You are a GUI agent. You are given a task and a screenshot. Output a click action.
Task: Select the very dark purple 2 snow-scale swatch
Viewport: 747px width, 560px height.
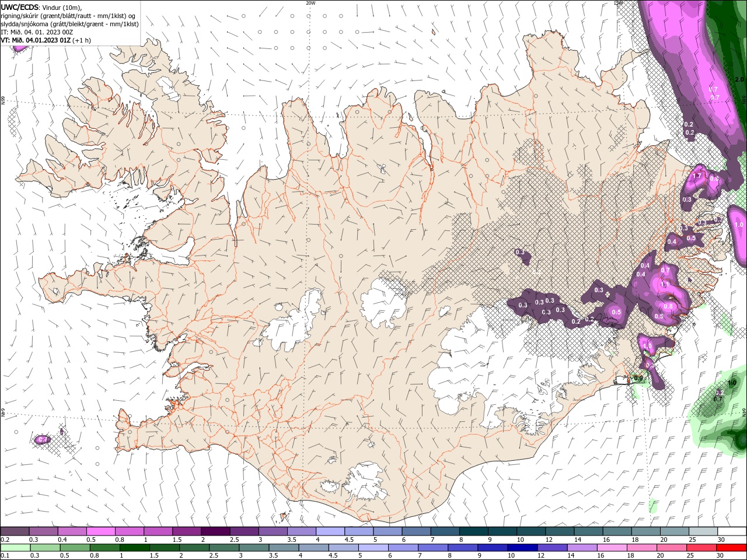point(215,531)
